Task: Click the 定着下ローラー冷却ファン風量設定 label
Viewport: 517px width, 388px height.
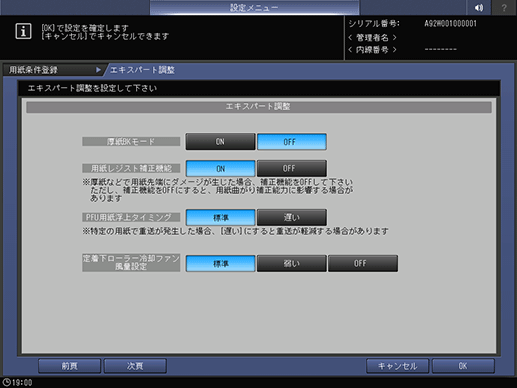Action: coord(131,263)
